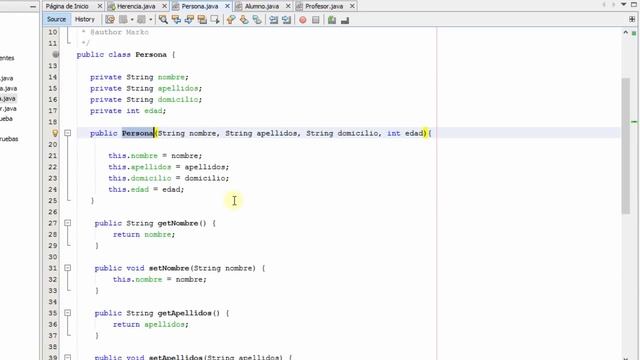Jump to the previous bookmark

pos(231,20)
